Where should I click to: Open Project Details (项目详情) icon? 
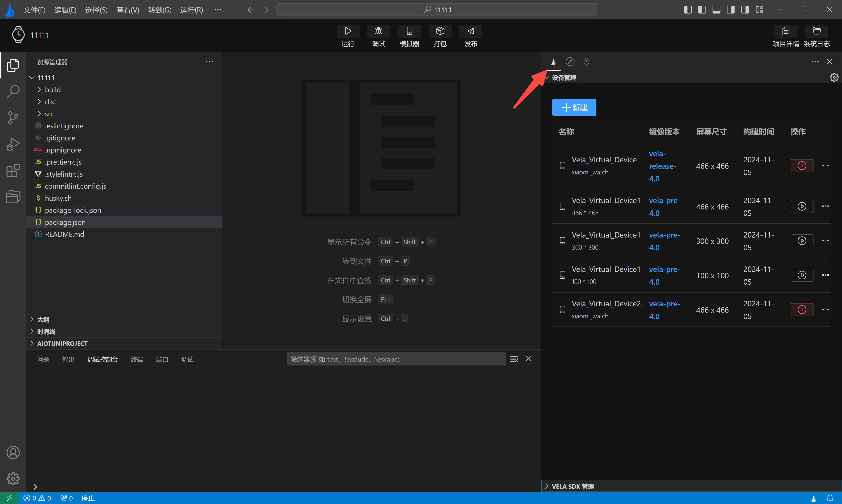[786, 31]
